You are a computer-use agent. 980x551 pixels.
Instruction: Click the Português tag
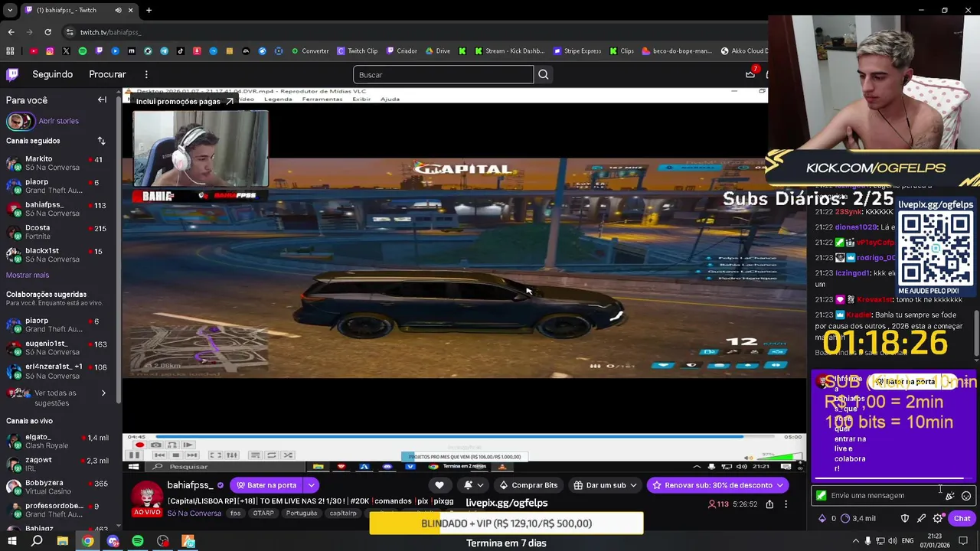tap(302, 514)
